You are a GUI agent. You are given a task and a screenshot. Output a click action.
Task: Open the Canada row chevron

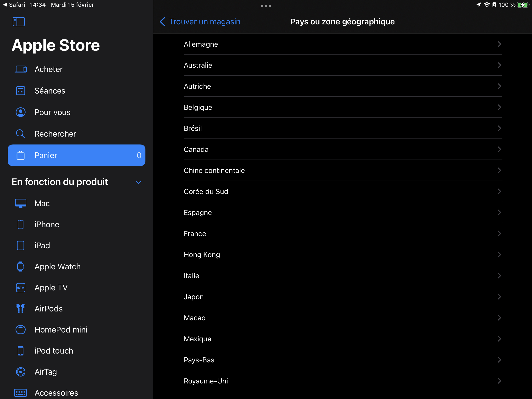click(499, 149)
